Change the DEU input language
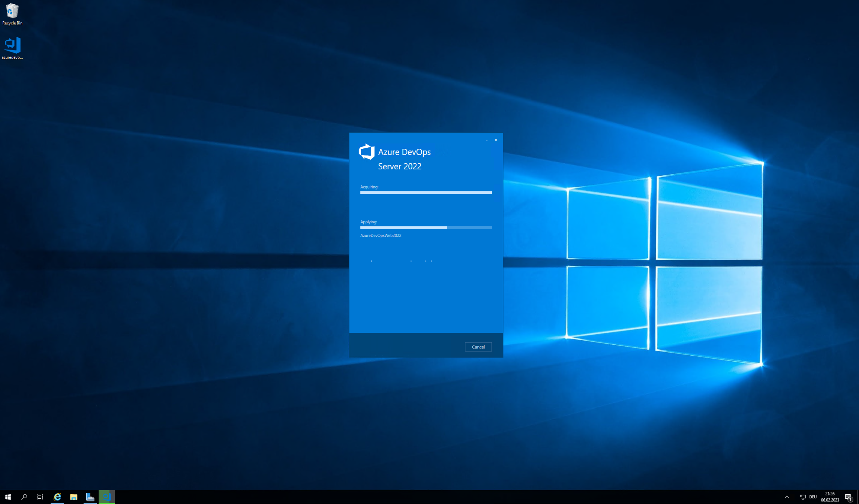 point(813,497)
